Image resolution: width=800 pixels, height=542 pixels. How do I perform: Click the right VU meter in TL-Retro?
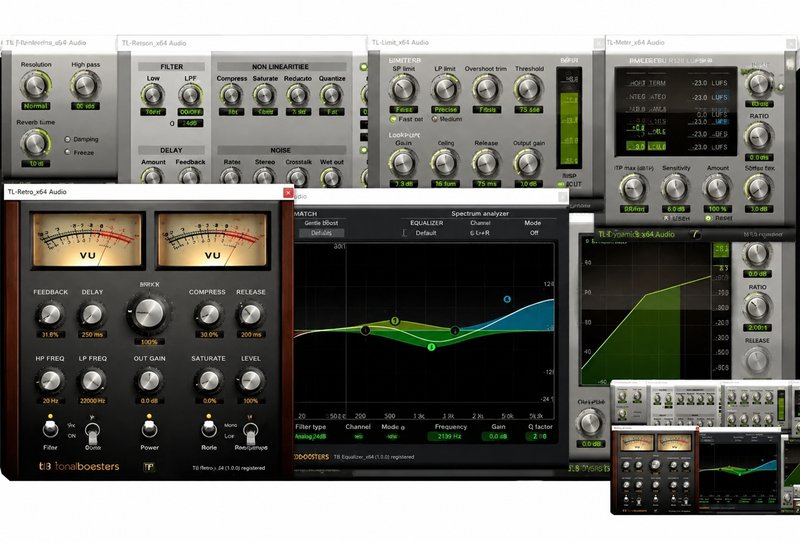click(x=212, y=240)
